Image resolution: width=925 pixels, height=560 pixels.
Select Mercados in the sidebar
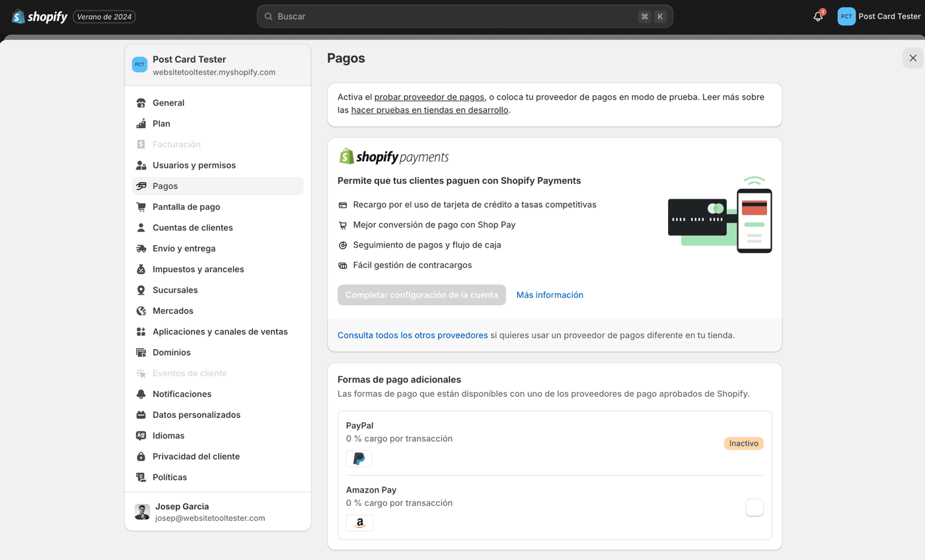(217, 311)
